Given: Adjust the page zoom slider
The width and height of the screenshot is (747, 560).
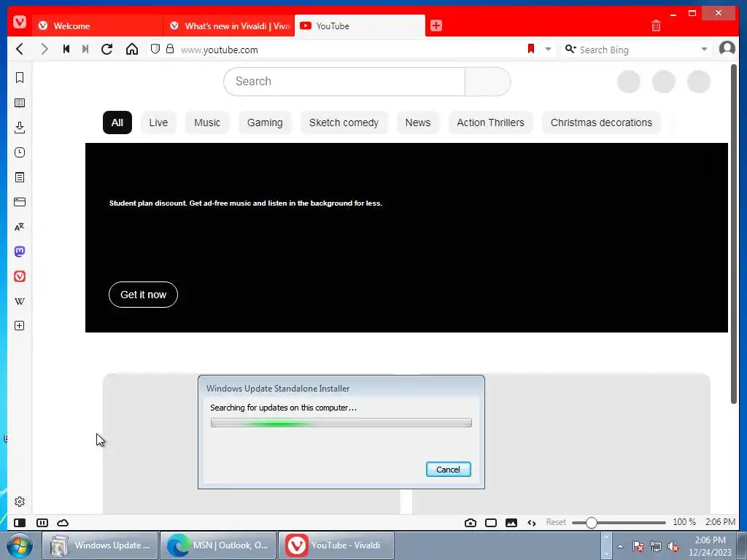Looking at the screenshot, I should [x=619, y=522].
